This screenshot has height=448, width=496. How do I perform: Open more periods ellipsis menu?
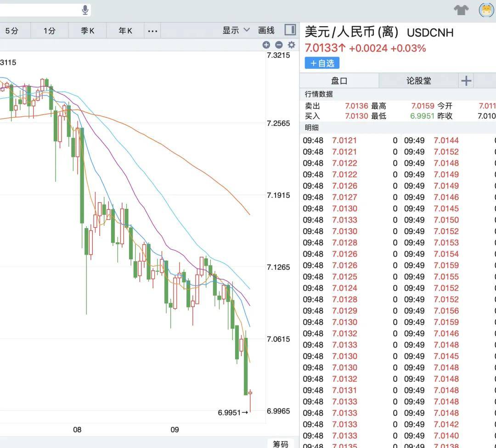pyautogui.click(x=152, y=31)
